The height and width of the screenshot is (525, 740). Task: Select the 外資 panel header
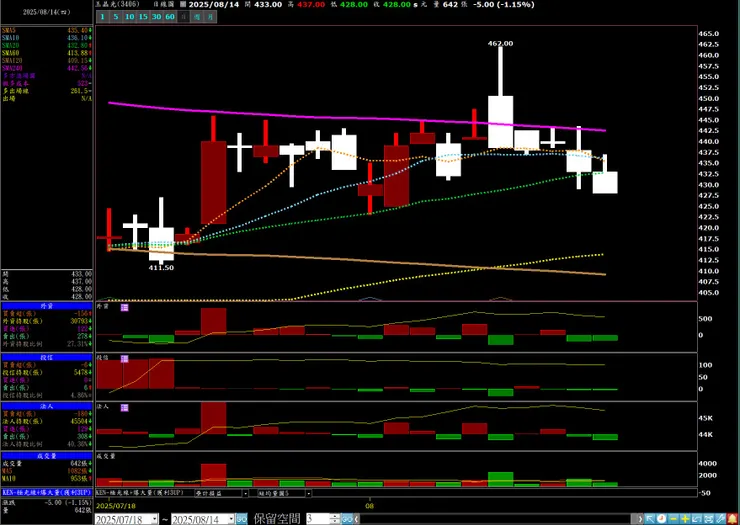click(47, 306)
